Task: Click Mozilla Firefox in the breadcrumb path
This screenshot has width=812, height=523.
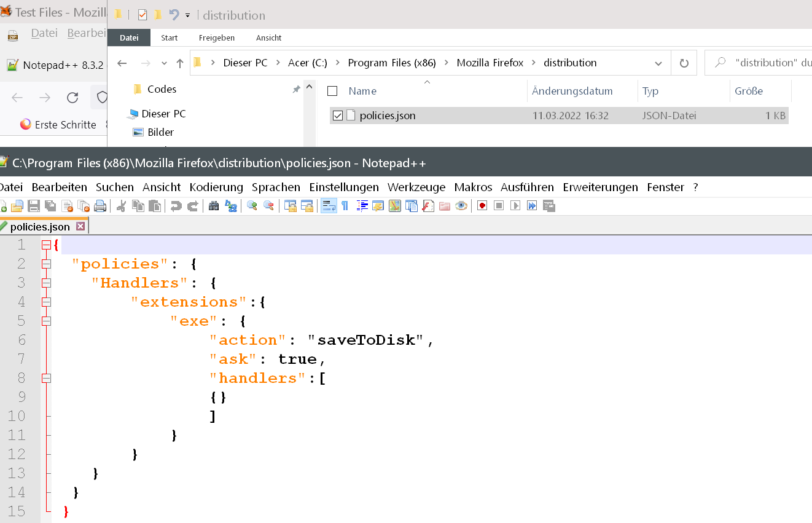Action: coord(490,63)
